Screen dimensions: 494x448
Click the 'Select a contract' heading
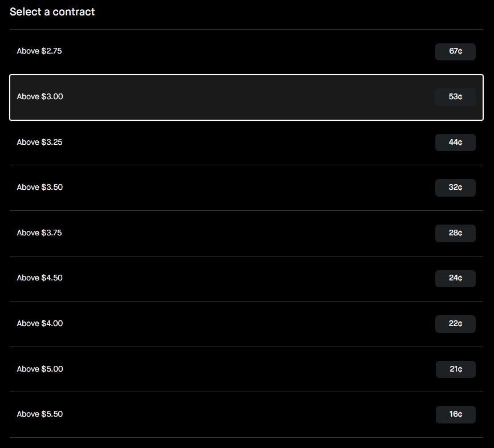pyautogui.click(x=52, y=12)
